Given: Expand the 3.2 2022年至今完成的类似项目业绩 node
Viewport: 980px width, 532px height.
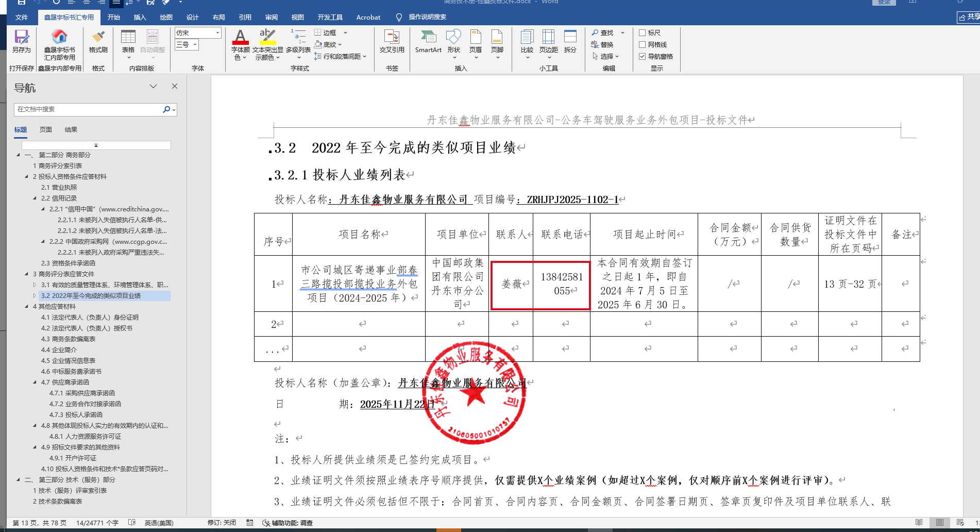Looking at the screenshot, I should (35, 295).
